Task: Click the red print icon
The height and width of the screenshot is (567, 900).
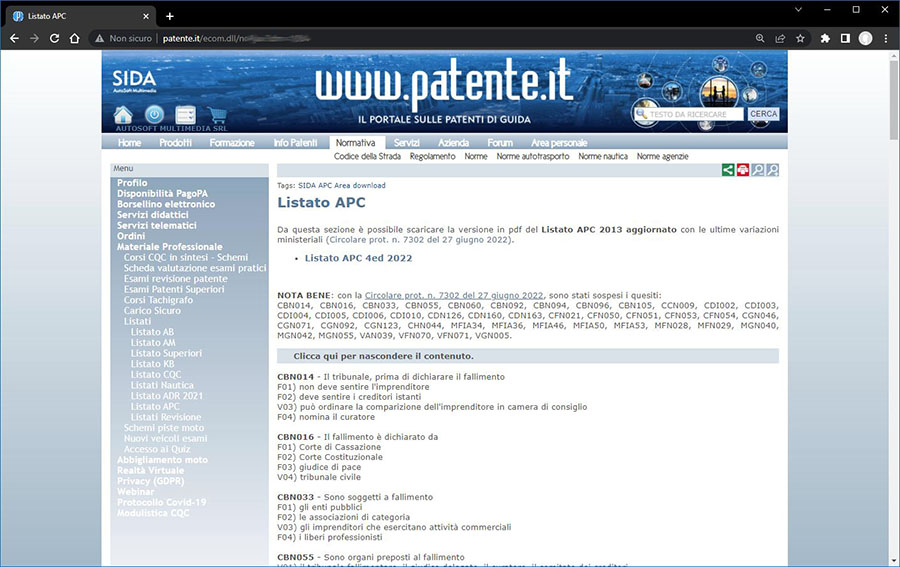Action: [743, 170]
